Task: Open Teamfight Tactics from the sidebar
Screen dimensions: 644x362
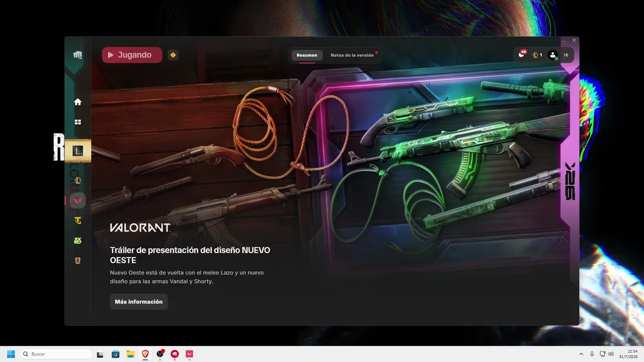Action: point(77,221)
